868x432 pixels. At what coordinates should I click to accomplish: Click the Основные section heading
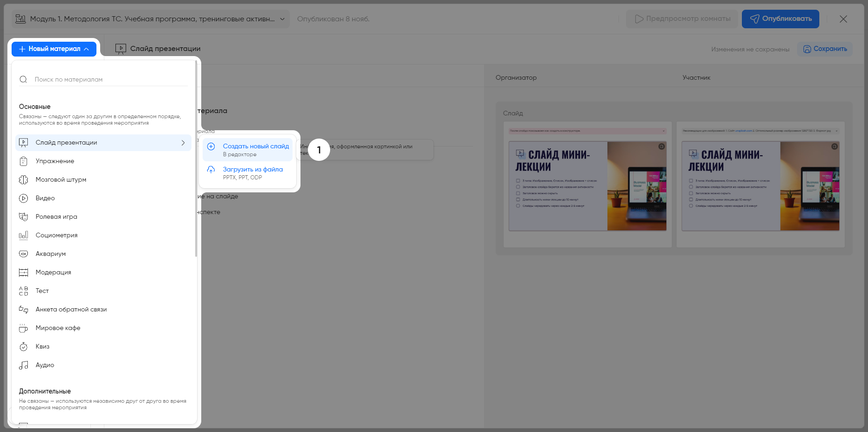35,107
